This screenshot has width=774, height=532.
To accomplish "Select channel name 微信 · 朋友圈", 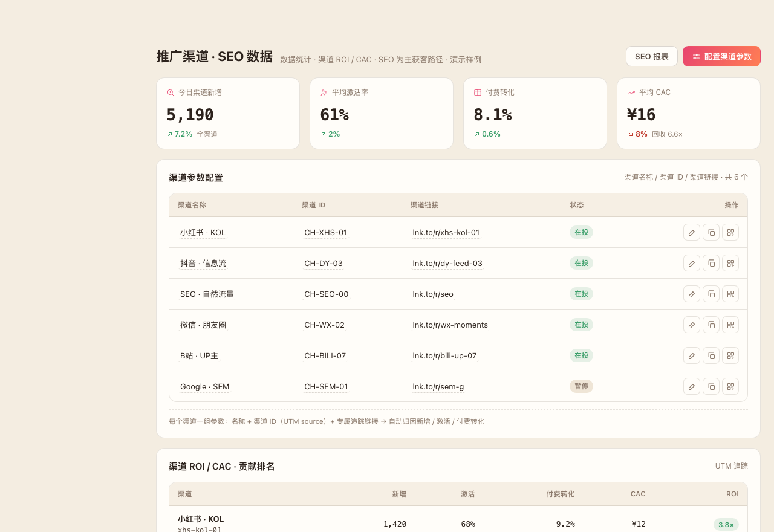I will [203, 325].
